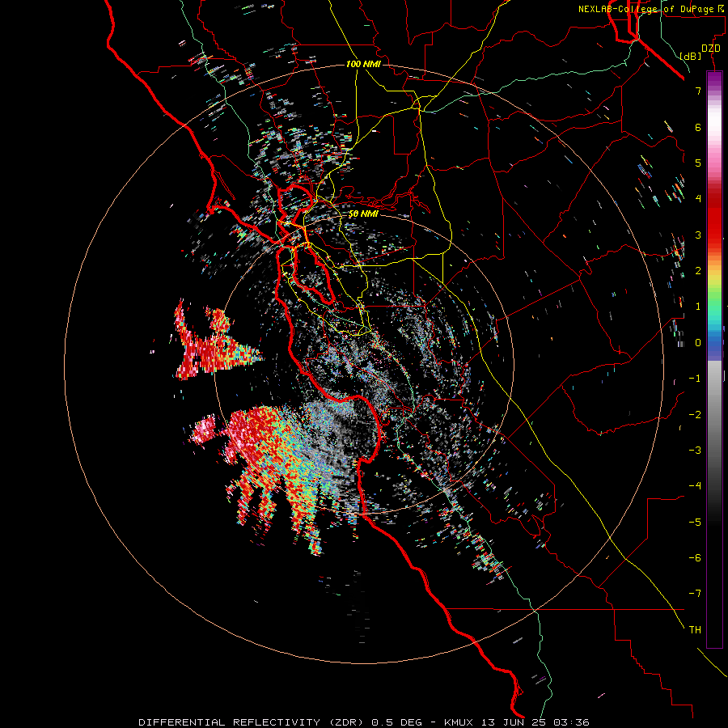Click the 7 value on the color scale
The height and width of the screenshot is (728, 728).
click(698, 91)
